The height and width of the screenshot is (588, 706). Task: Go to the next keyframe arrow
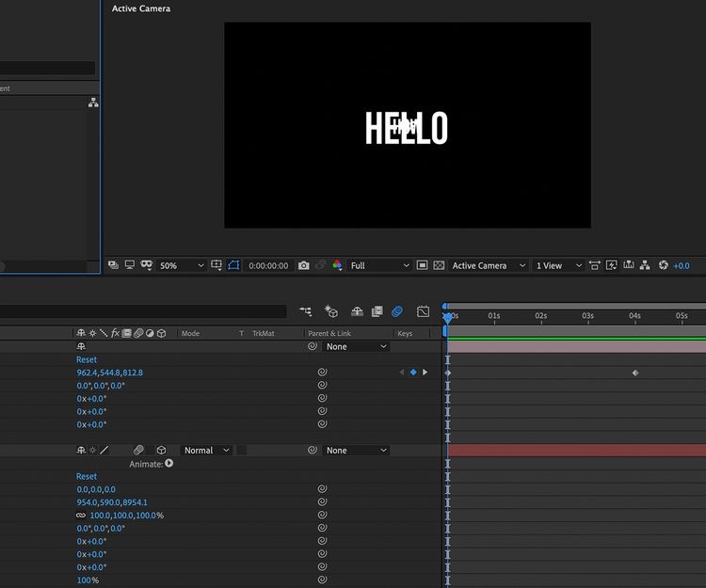click(425, 373)
